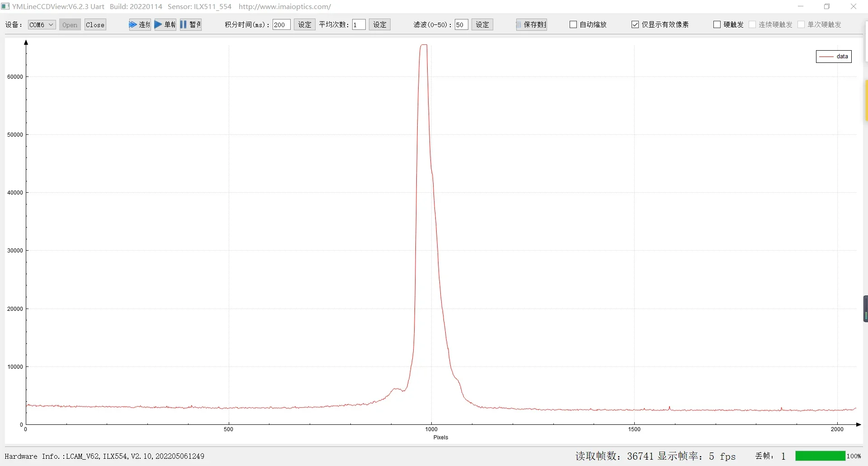Click the data legend entry in the chart

point(834,57)
